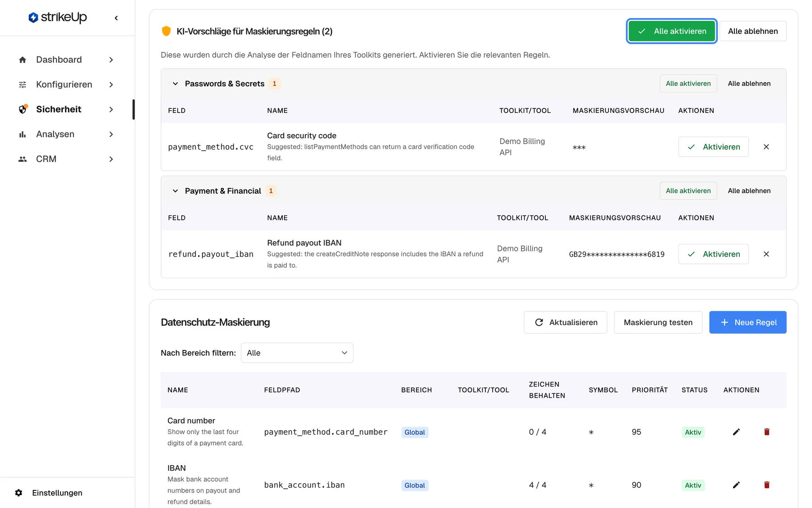The width and height of the screenshot is (812, 508).
Task: Collapse the Payment & Financial group
Action: tap(175, 191)
